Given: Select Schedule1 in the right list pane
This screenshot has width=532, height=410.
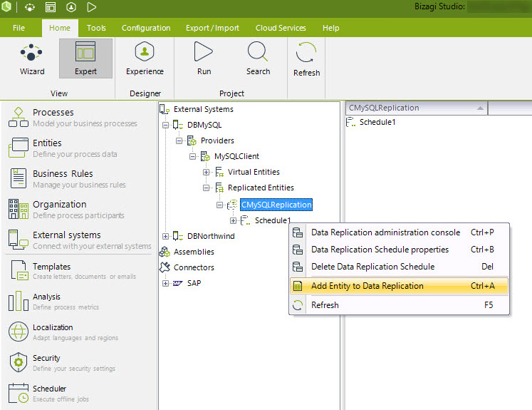Looking at the screenshot, I should coord(377,122).
